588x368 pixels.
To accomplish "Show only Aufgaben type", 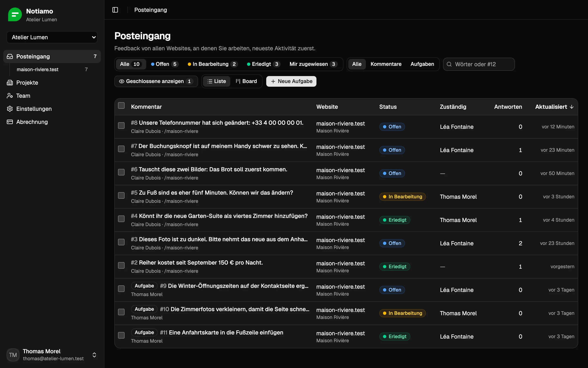I will (x=422, y=64).
